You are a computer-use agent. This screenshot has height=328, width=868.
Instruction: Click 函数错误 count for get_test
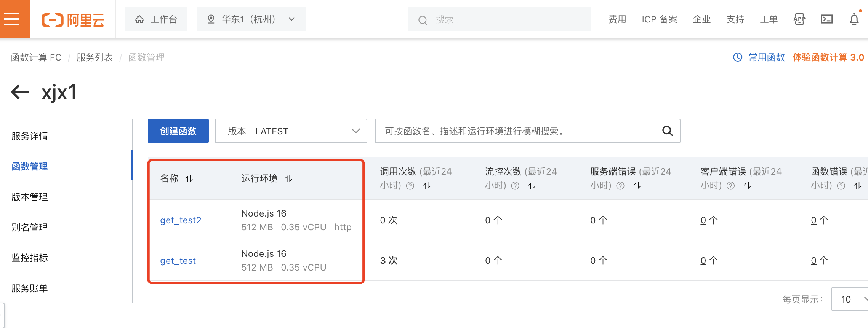(x=814, y=261)
